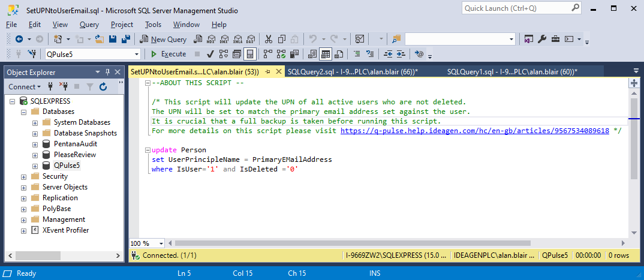Toggle Include Client Statistics
Screen dimensions: 644x280
[x=294, y=54]
